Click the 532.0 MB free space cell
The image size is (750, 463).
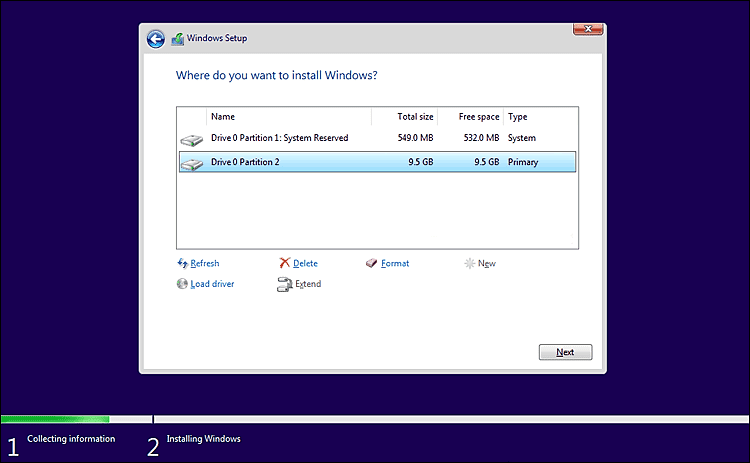point(481,138)
